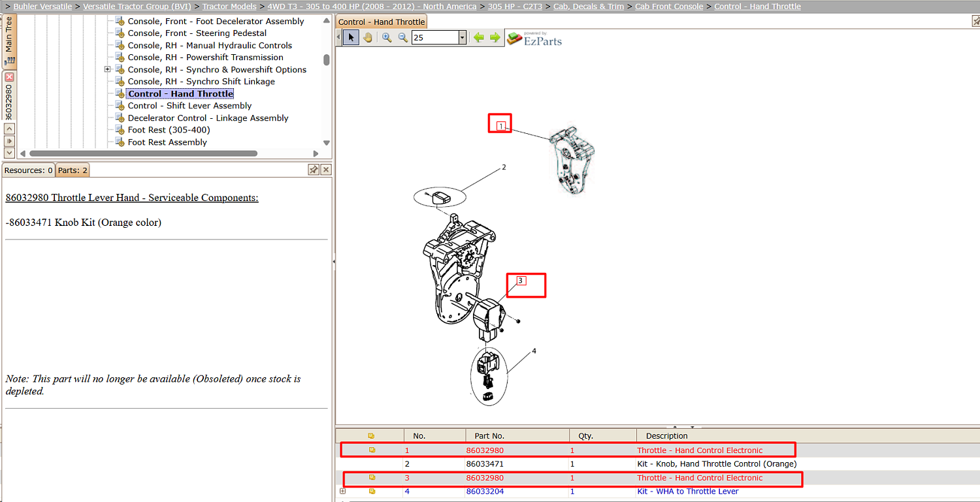The height and width of the screenshot is (502, 980).
Task: Go to next diagram with right green arrow
Action: click(x=495, y=37)
